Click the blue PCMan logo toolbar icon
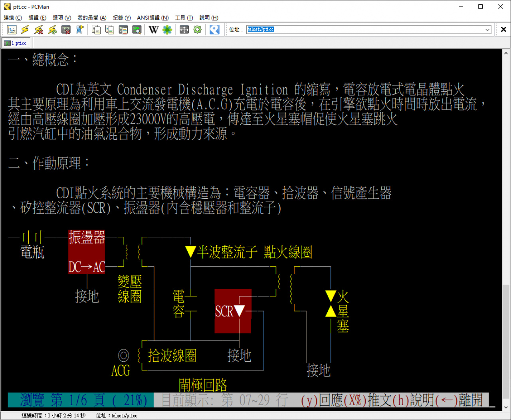 (215, 30)
